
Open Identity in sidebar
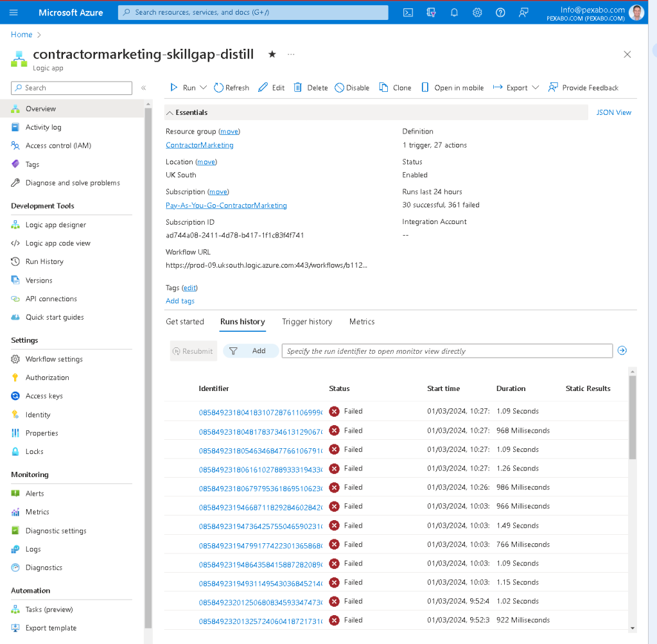[x=38, y=415]
